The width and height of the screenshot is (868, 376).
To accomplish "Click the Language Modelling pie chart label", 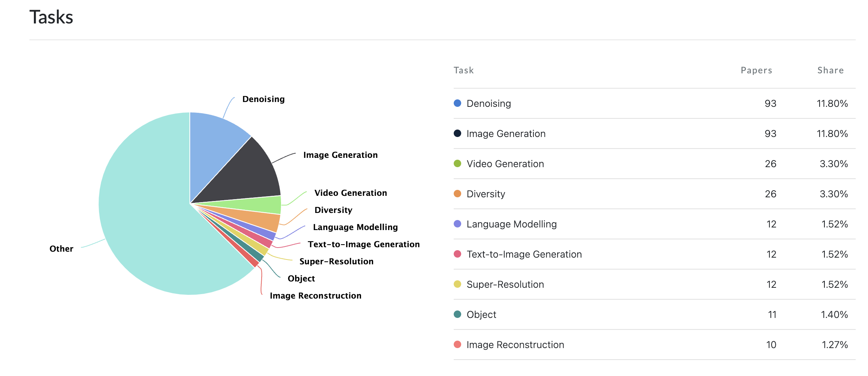I will click(x=355, y=227).
